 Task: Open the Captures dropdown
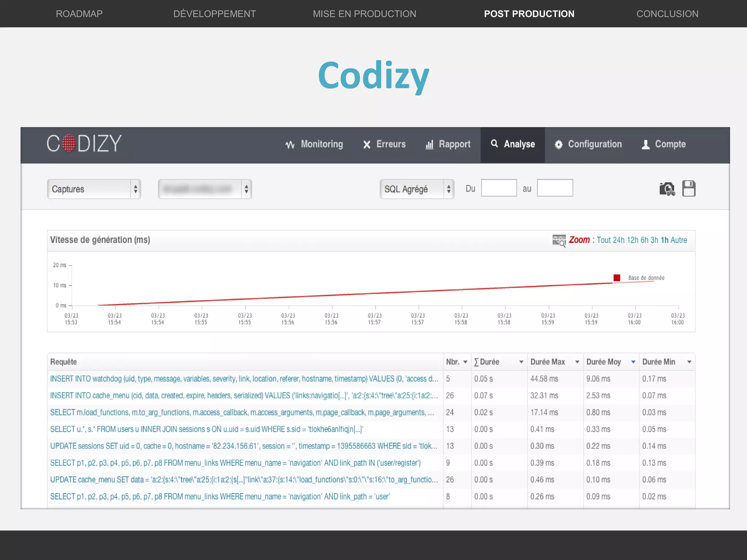pyautogui.click(x=94, y=189)
